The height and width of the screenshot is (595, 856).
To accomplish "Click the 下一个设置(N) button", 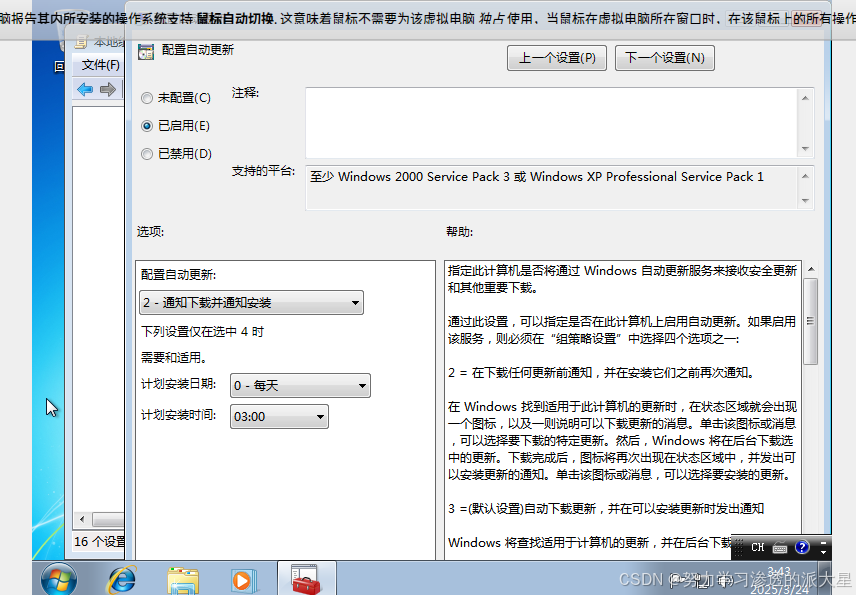I will point(665,58).
